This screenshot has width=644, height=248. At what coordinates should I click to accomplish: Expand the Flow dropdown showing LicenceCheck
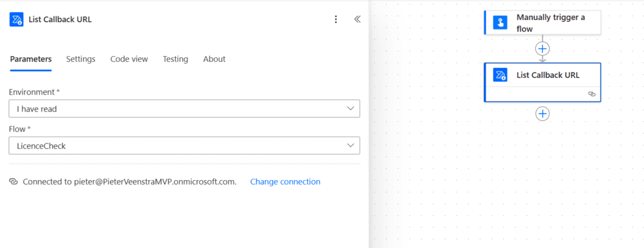184,145
